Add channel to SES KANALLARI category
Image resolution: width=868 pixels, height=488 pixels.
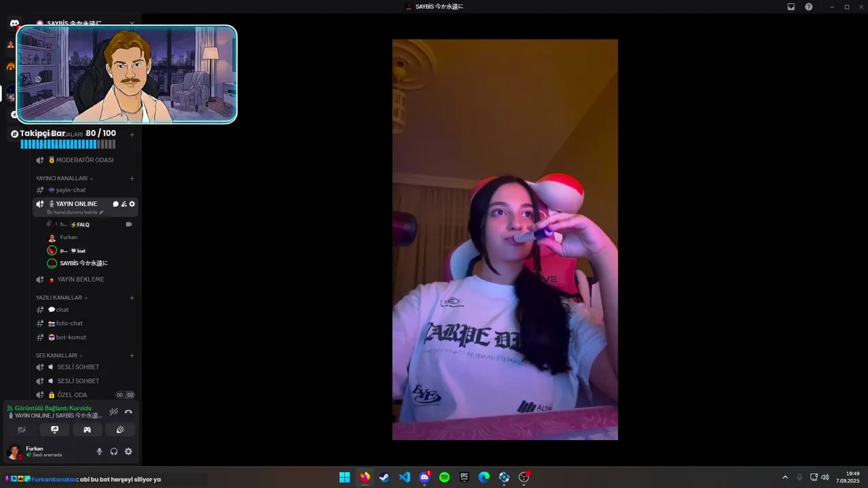(132, 355)
